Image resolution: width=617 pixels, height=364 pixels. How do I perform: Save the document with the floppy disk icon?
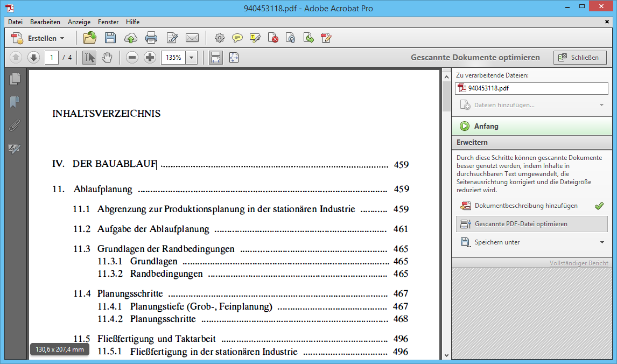coord(110,38)
